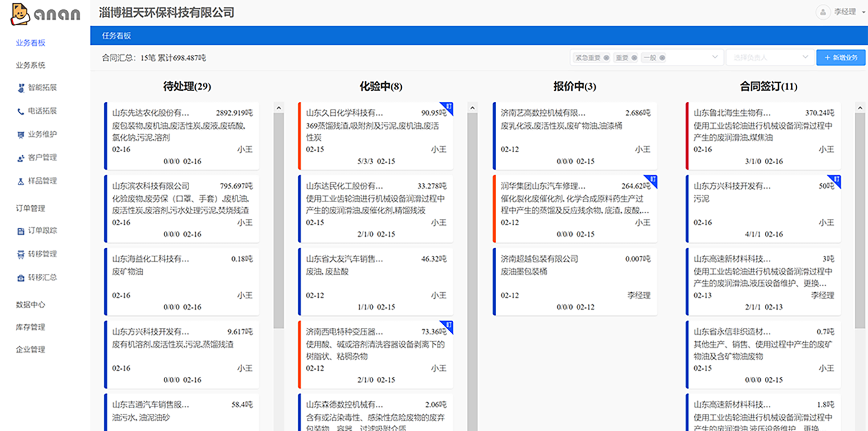Select 业务看板 in the sidebar menu
The image size is (868, 431).
pyautogui.click(x=31, y=43)
